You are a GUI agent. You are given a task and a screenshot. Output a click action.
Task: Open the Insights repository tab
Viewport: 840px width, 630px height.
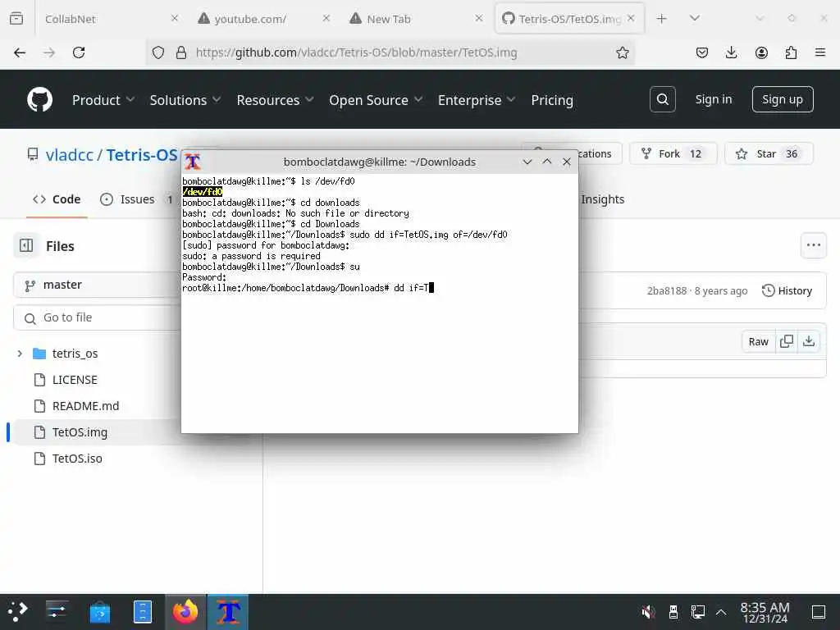tap(603, 199)
